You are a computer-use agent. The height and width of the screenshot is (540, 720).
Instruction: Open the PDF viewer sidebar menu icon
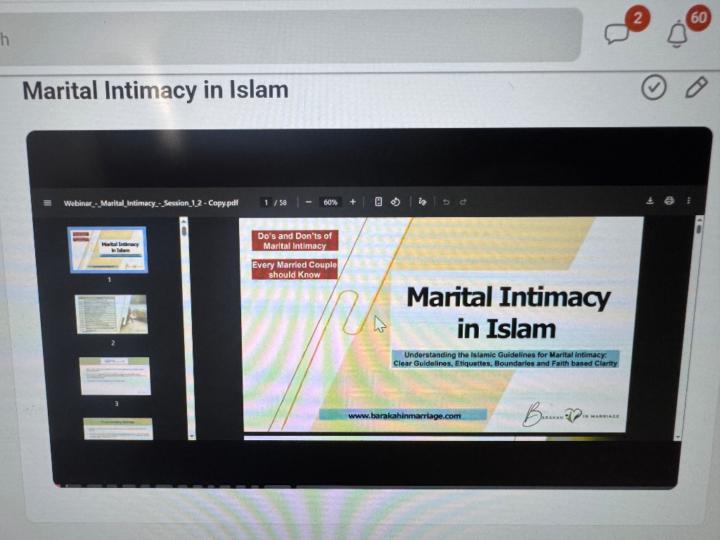pyautogui.click(x=47, y=202)
